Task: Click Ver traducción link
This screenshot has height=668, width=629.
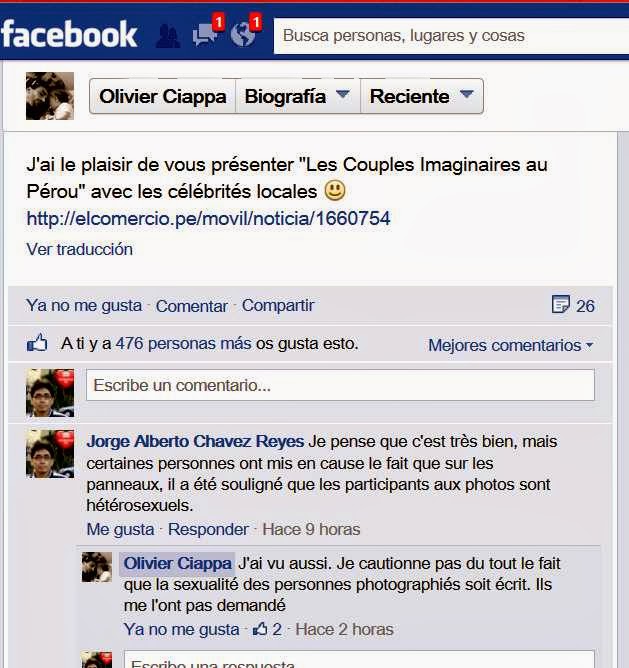Action: (x=80, y=249)
